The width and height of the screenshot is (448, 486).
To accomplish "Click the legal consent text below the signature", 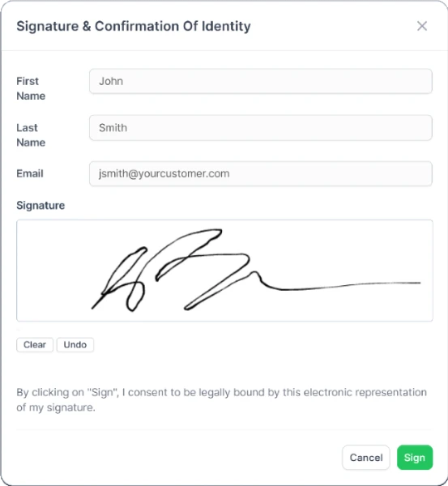I will click(221, 400).
